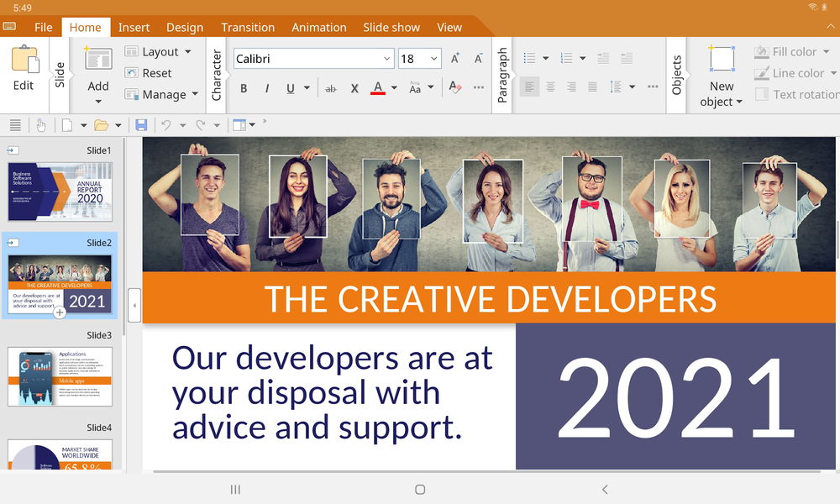Click the increase font size icon
The image size is (840, 504).
point(455,59)
